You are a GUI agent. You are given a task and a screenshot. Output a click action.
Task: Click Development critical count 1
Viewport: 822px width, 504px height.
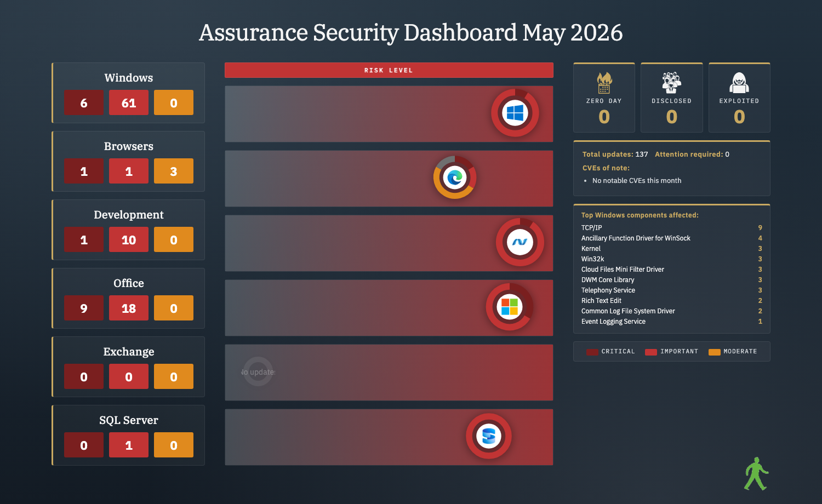(x=84, y=239)
